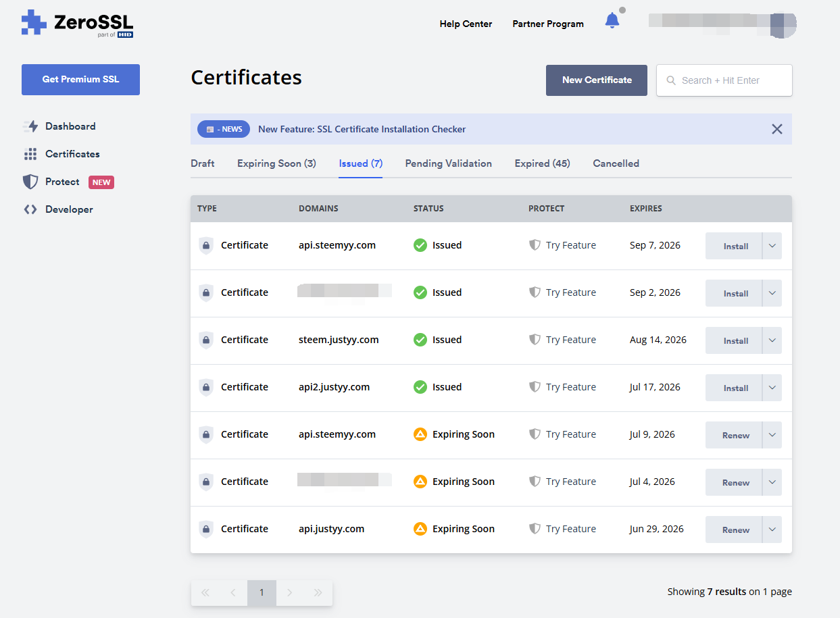Click Try Feature in Sep 2, 2026 row
The width and height of the screenshot is (840, 618).
pyautogui.click(x=571, y=292)
